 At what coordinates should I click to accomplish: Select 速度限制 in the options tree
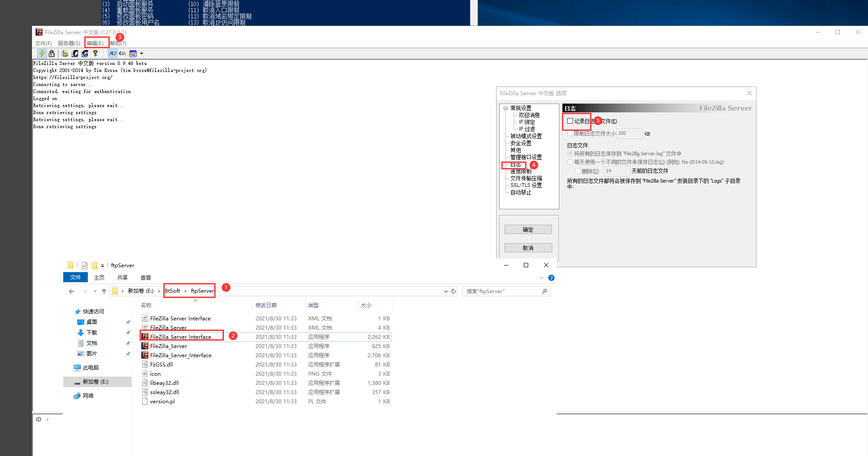[x=521, y=171]
